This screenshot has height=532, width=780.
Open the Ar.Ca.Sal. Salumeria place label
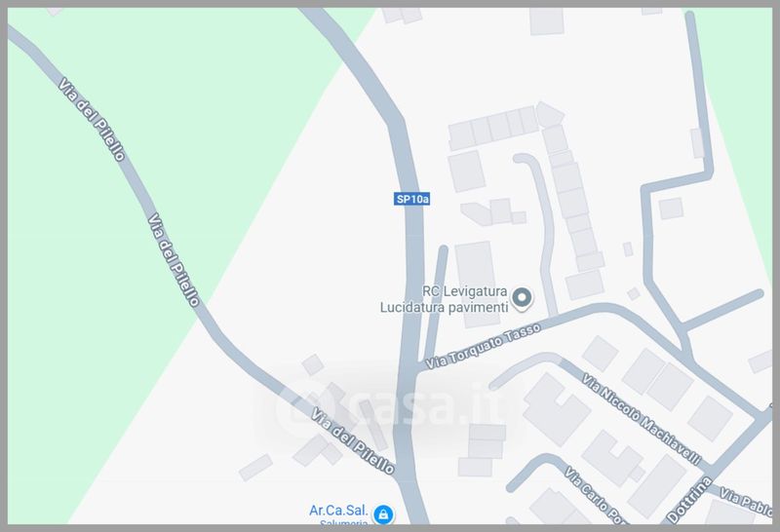[x=338, y=514]
